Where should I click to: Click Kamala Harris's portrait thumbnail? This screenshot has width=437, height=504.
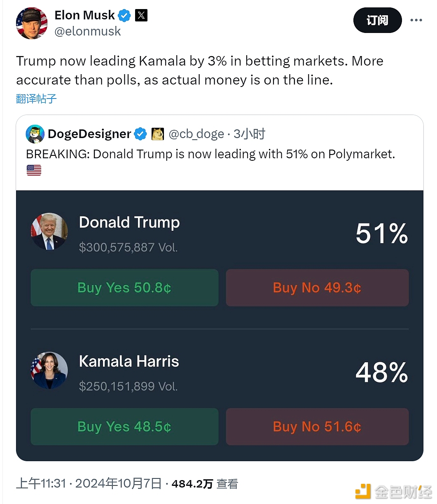(x=49, y=370)
